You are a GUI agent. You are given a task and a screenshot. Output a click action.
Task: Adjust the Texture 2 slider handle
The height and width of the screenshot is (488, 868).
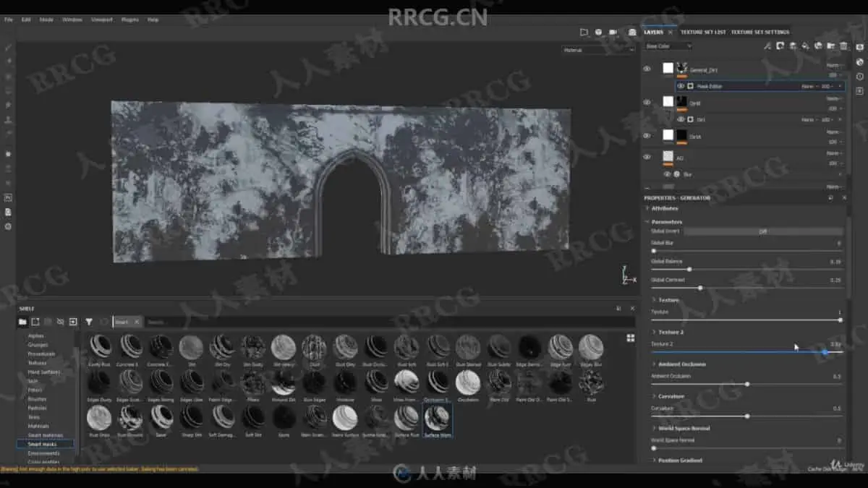[825, 352]
